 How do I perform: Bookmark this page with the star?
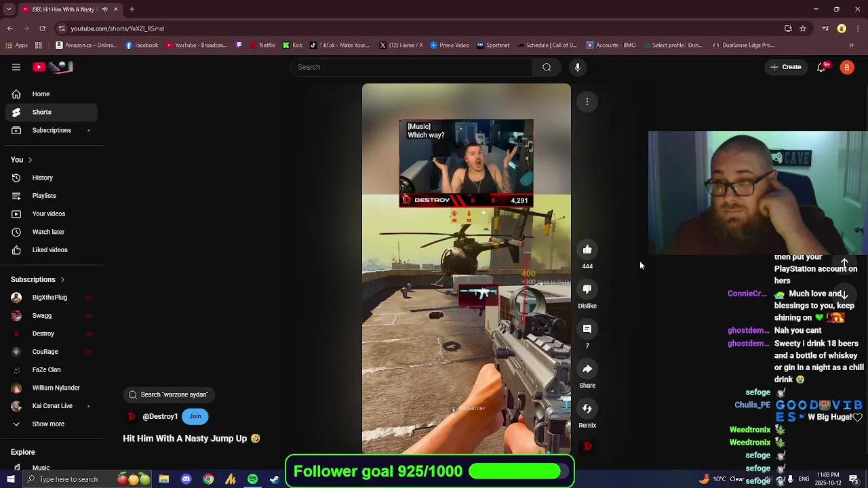pos(803,28)
